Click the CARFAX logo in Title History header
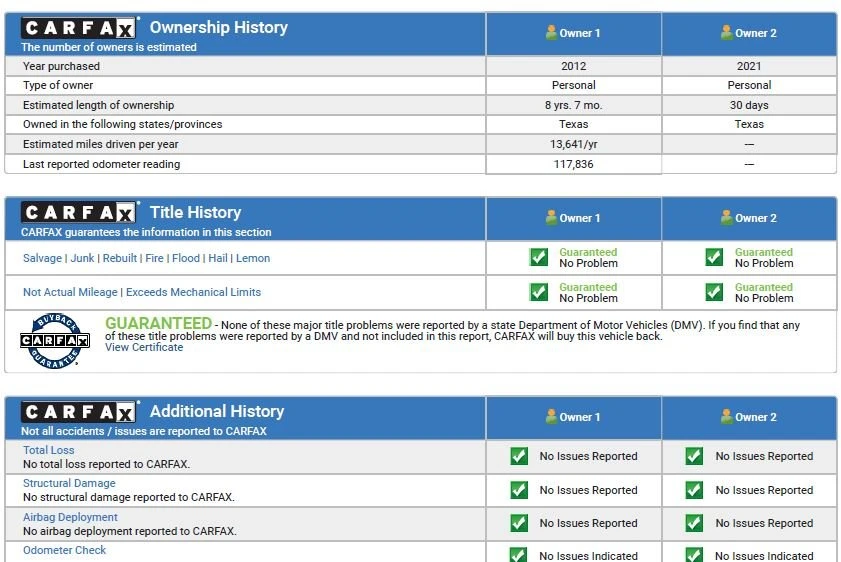 78,213
